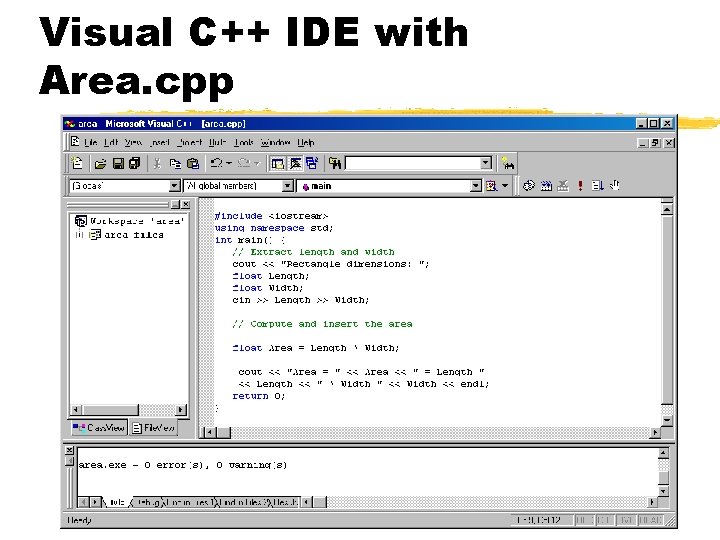Click the 'area.exe - 0 error(s)' output line
The width and height of the screenshot is (720, 540).
183,465
